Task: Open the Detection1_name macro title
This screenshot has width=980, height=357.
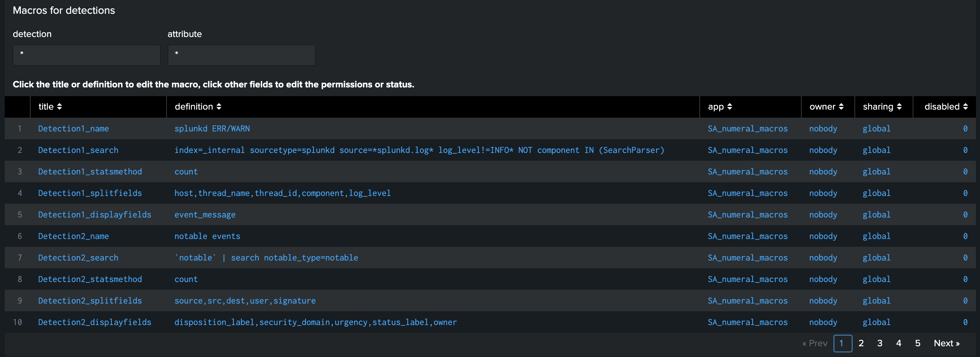Action: click(73, 128)
